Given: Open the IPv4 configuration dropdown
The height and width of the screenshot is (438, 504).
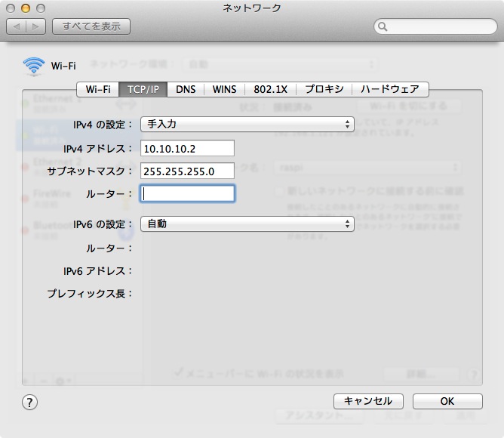Looking at the screenshot, I should 247,124.
